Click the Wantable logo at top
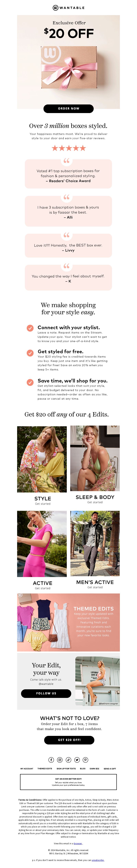This screenshot has height=868, width=137. [x=68, y=7]
